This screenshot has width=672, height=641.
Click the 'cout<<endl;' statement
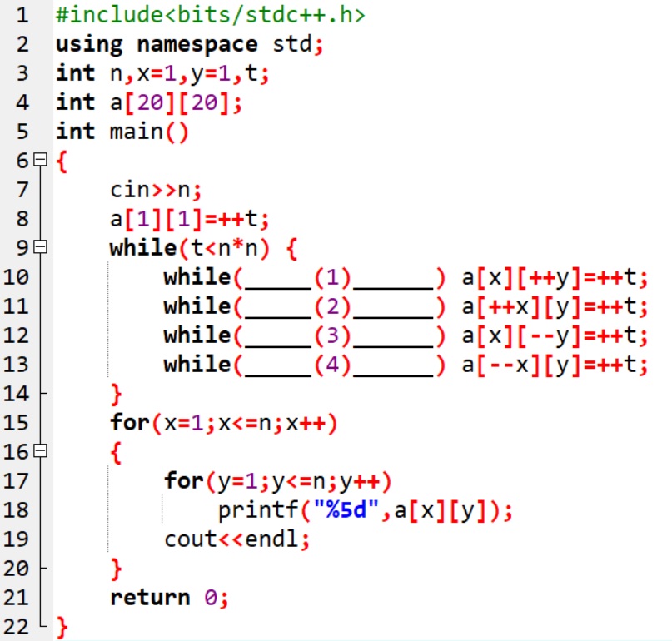coord(237,539)
